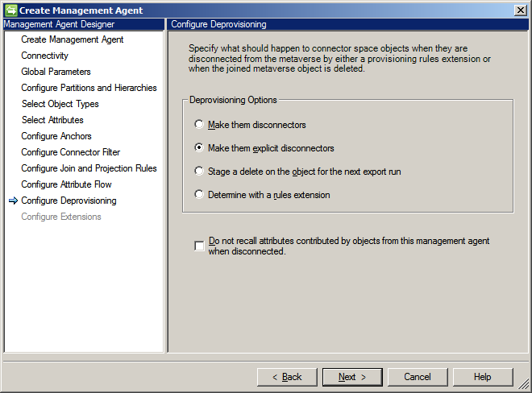The width and height of the screenshot is (532, 393).
Task: Go to the Create Management Agent step
Action: pos(72,39)
